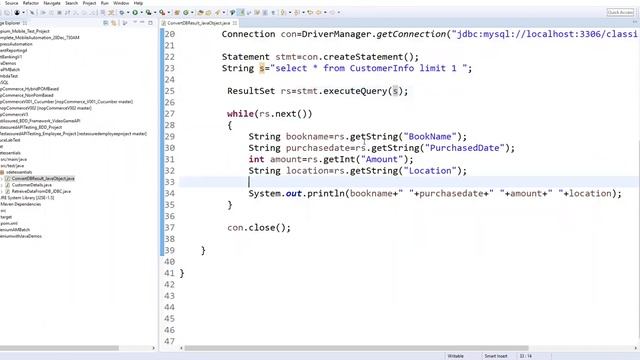Select the target folder in explorer
This screenshot has width=640, height=360.
coord(6,217)
